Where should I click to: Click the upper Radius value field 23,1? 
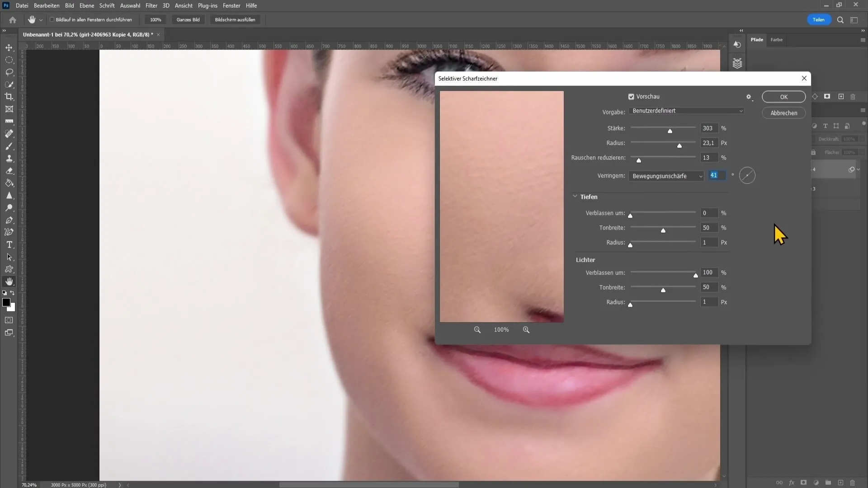709,143
